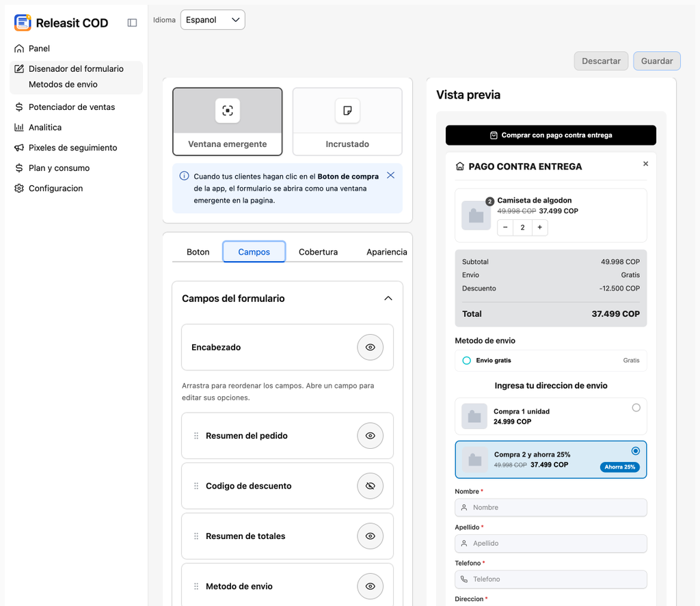700x606 pixels.
Task: Click the Telefono input field
Action: (x=551, y=579)
